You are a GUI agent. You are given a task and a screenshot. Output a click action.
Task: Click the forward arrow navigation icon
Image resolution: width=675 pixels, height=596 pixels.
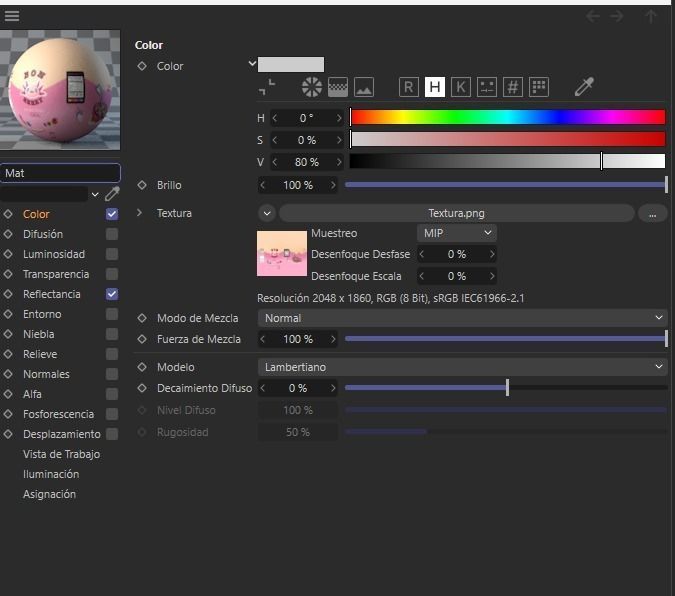tap(617, 16)
